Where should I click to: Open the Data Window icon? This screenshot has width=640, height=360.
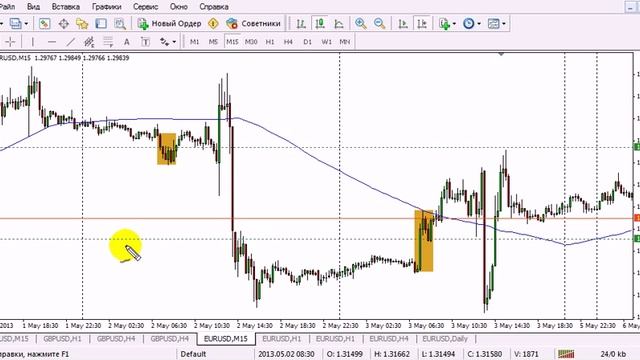click(64, 24)
